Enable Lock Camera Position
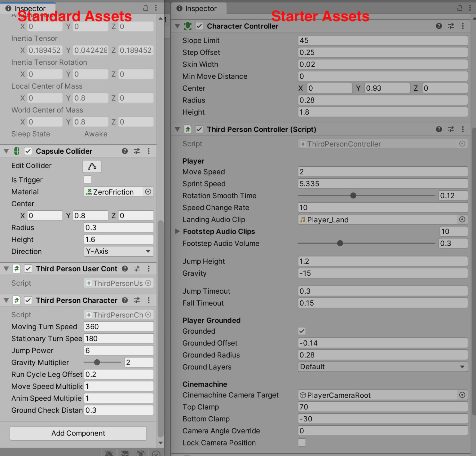Screen dimensions: 476x456 pyautogui.click(x=302, y=443)
